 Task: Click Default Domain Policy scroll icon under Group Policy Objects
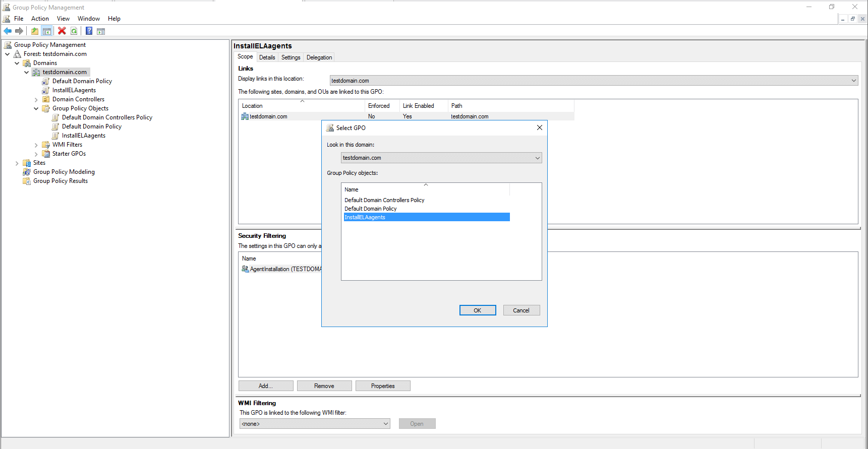55,126
